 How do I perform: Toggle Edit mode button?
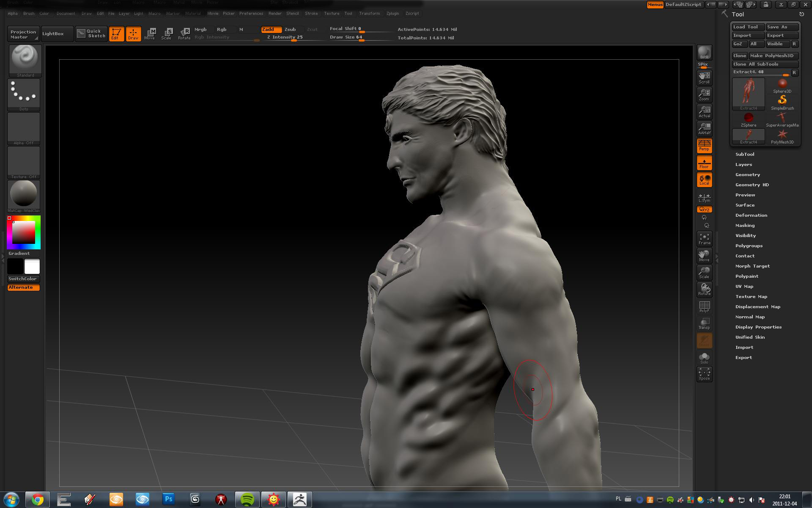116,34
